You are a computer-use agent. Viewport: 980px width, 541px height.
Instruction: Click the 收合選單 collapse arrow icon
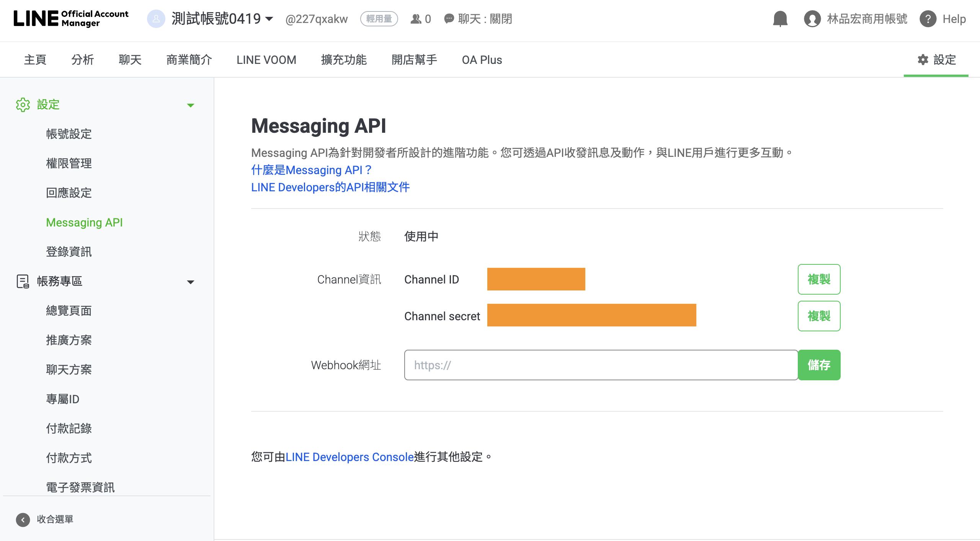(x=23, y=520)
